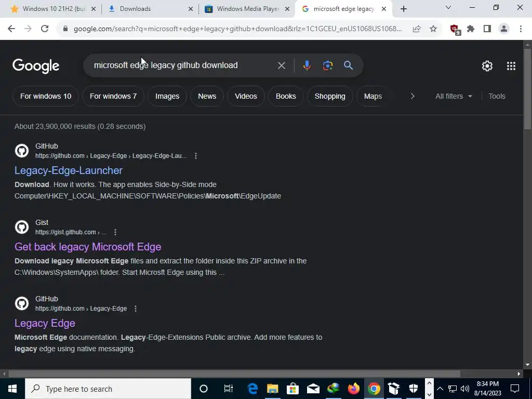Open the volume icon in system tray

pos(465,389)
